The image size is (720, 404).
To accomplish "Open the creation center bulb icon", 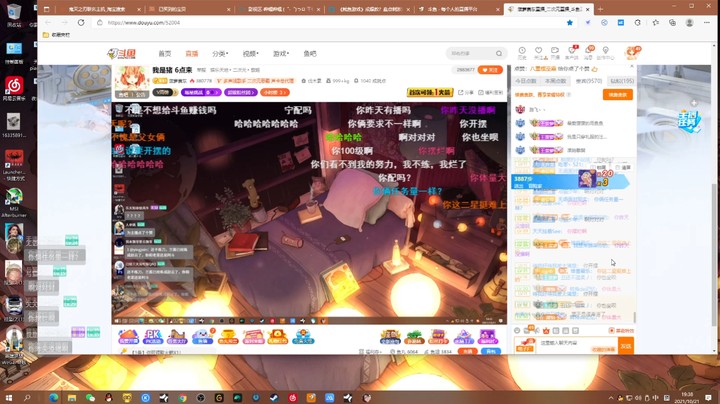I will tap(606, 52).
